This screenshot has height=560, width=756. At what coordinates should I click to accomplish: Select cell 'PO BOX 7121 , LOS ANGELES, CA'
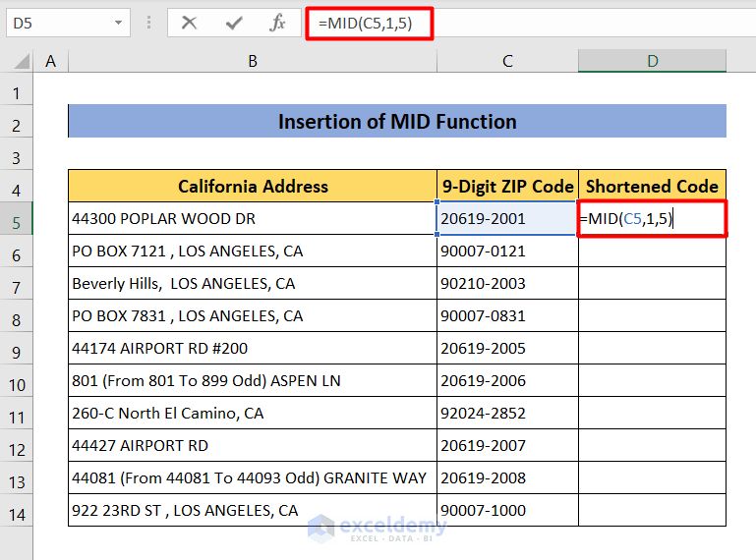[253, 251]
